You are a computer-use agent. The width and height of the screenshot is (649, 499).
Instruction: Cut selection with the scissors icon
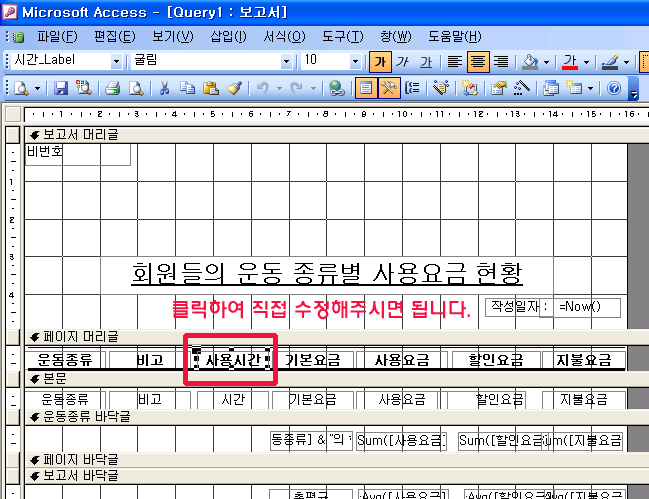(x=164, y=88)
